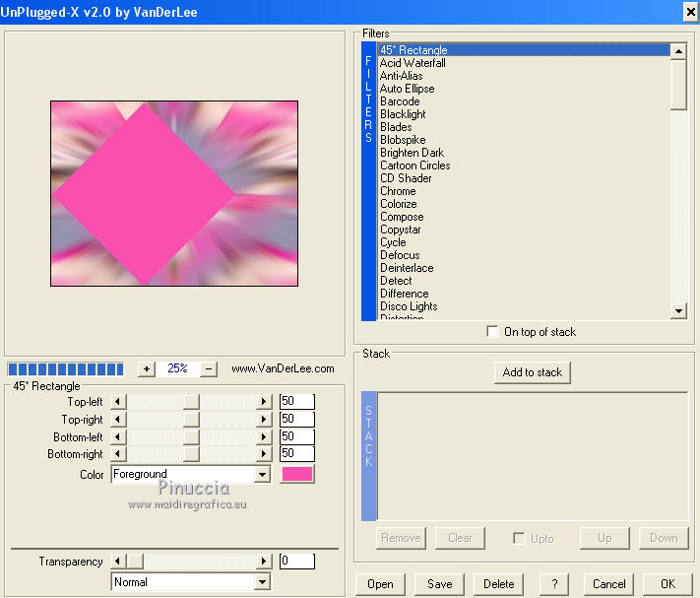Click the Transparency value field

[x=297, y=561]
